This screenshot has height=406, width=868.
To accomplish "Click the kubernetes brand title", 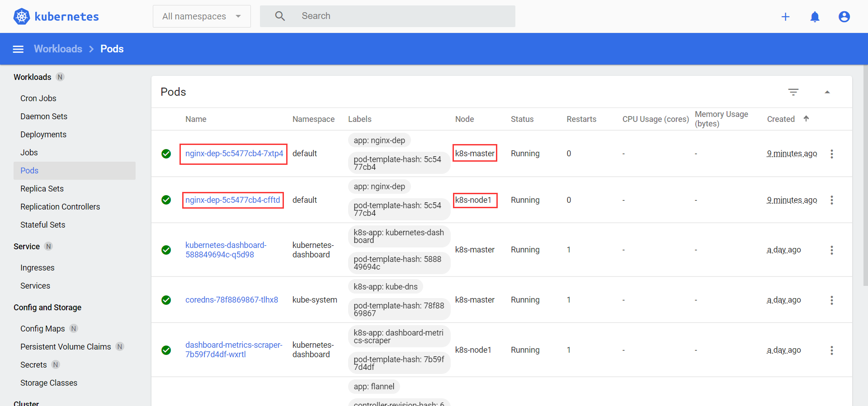I will tap(66, 17).
